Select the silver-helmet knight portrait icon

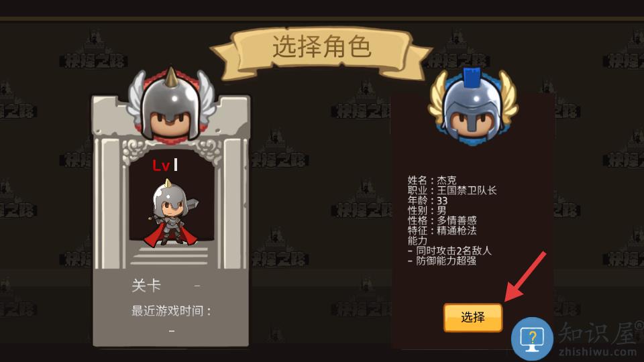pyautogui.click(x=171, y=105)
